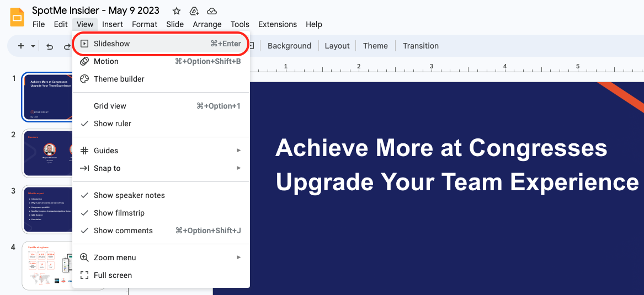Image resolution: width=644 pixels, height=295 pixels.
Task: Open the Tools menu
Action: [x=240, y=24]
